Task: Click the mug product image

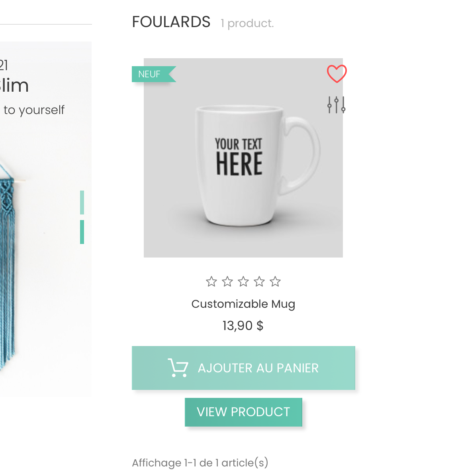Action: coord(243,167)
